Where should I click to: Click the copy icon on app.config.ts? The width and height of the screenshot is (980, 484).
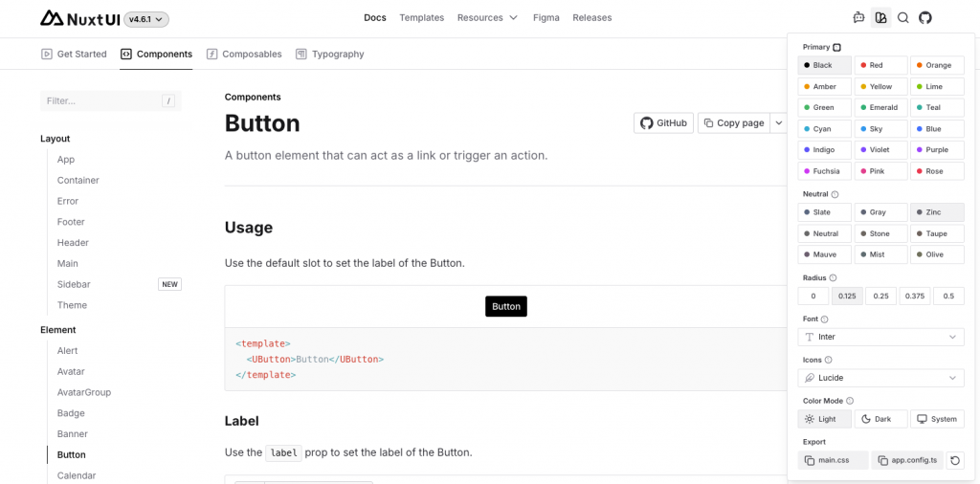click(x=883, y=460)
